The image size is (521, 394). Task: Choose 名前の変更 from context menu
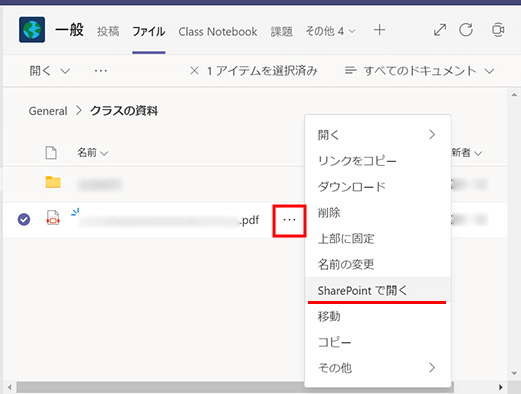[378, 264]
